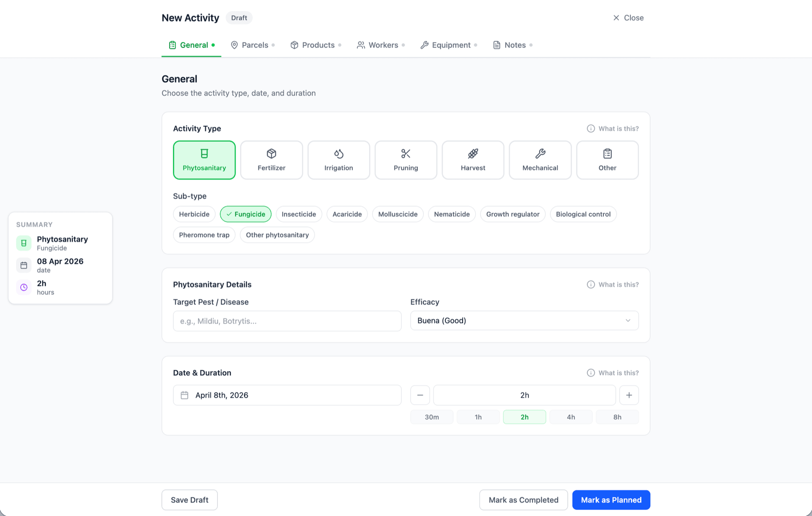Enable the Pheromone trap sub-type
The image size is (812, 516).
coord(204,235)
